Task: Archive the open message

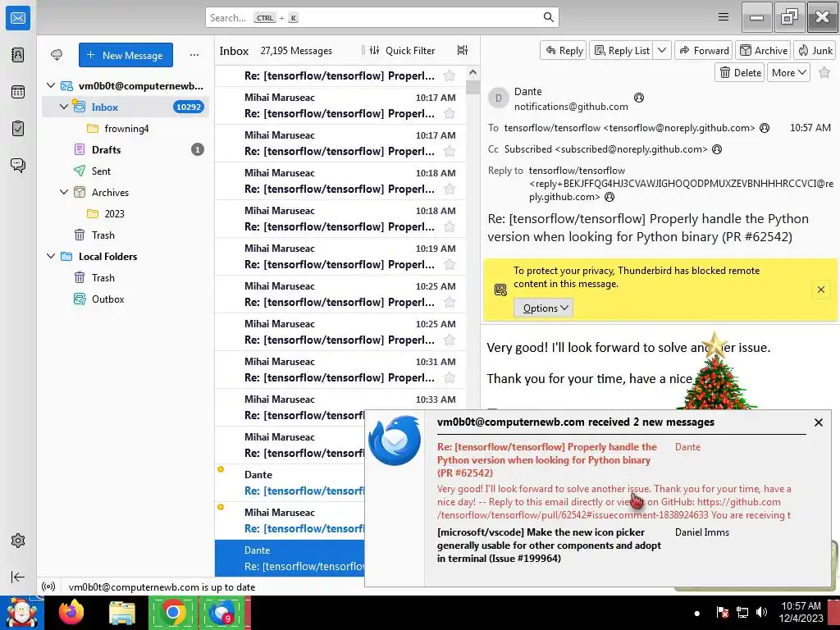Action: [x=764, y=50]
